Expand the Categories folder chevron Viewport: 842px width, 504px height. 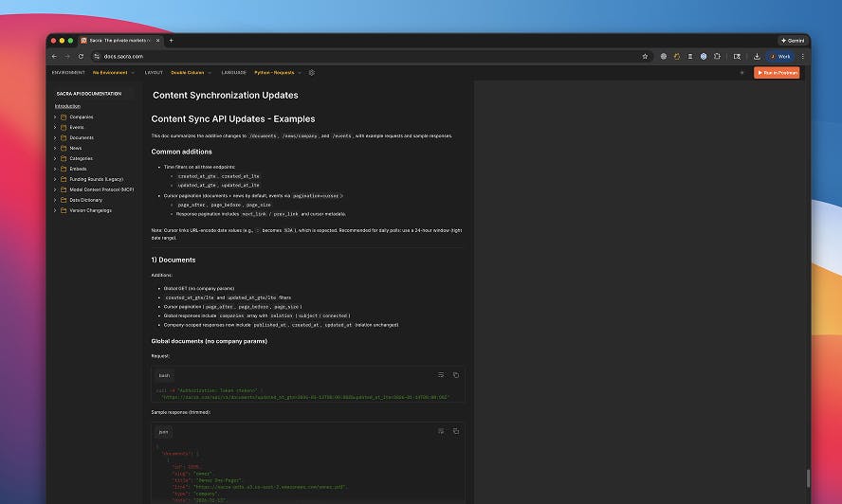tap(55, 158)
